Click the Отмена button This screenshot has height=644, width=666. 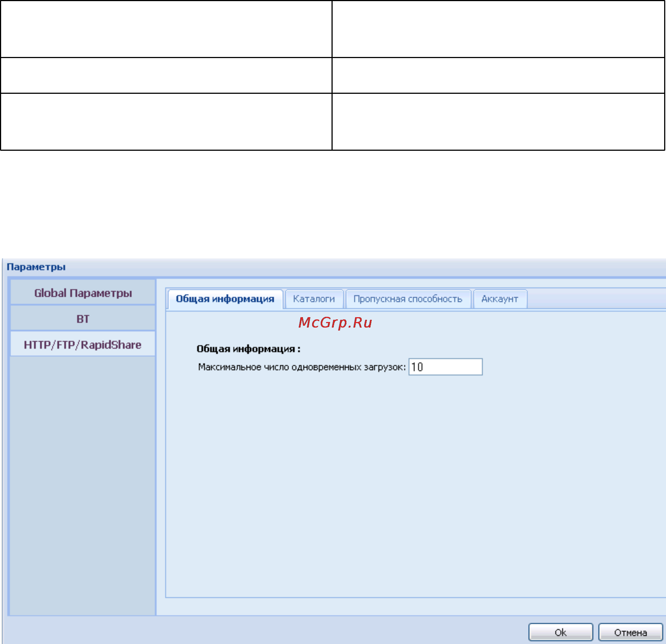630,632
